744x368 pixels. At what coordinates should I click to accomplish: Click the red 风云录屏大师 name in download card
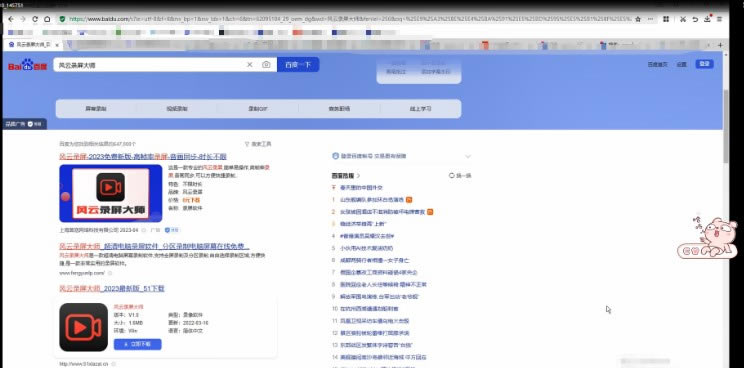click(x=129, y=307)
